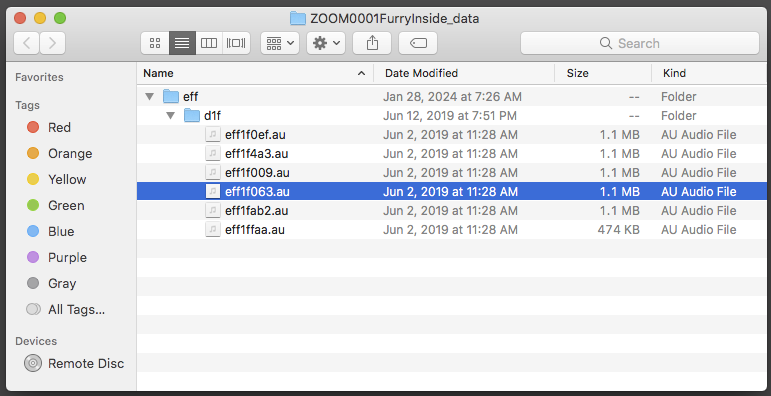Go back with the left arrow

tap(27, 43)
